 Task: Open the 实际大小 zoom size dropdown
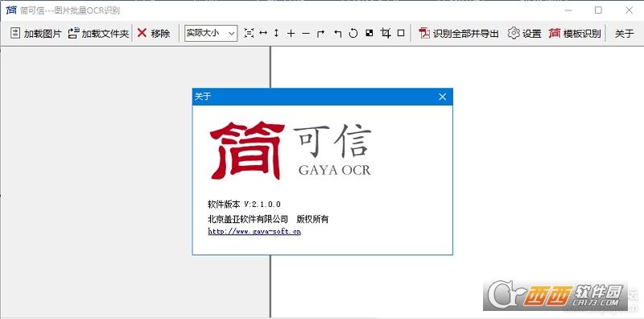click(211, 33)
